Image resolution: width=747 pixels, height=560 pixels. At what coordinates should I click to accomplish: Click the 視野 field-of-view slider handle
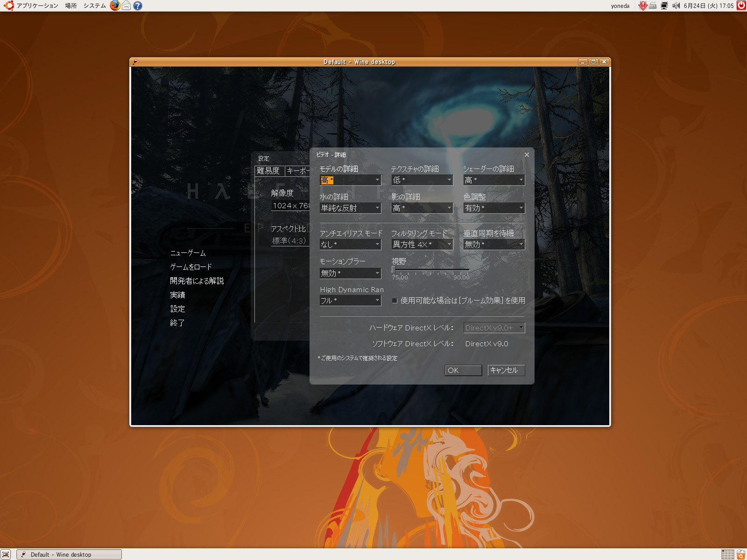point(393,269)
